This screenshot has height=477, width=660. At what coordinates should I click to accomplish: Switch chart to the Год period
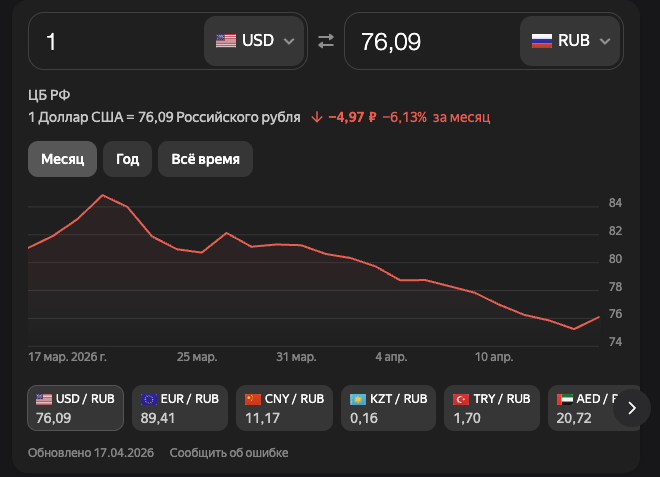click(x=127, y=159)
